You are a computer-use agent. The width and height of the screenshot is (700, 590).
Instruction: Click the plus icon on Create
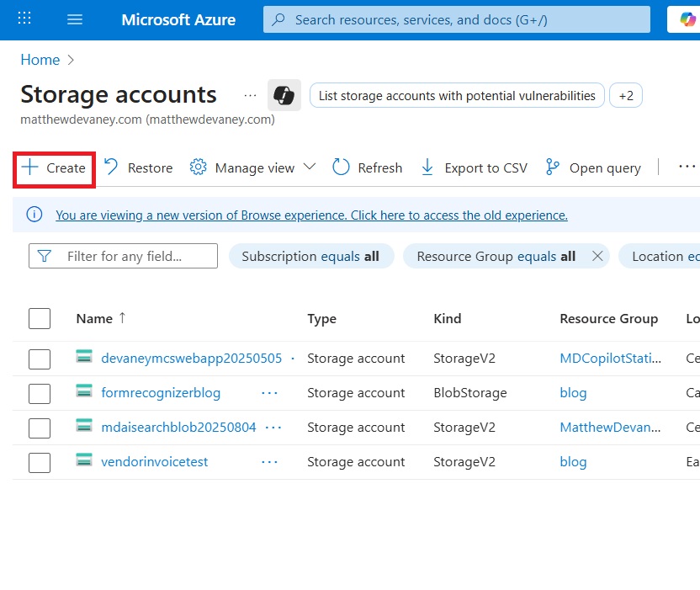[30, 167]
